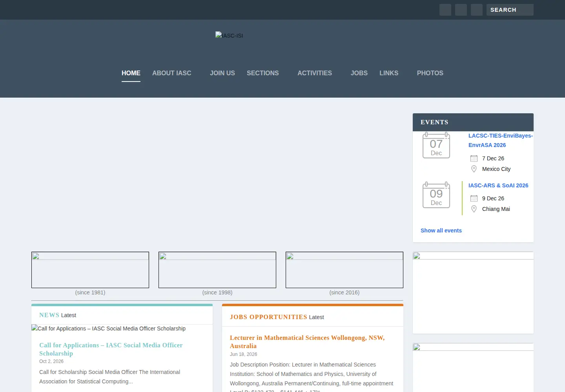The width and height of the screenshot is (565, 392).
Task: Click the Mexico City location text
Action: coord(496,169)
